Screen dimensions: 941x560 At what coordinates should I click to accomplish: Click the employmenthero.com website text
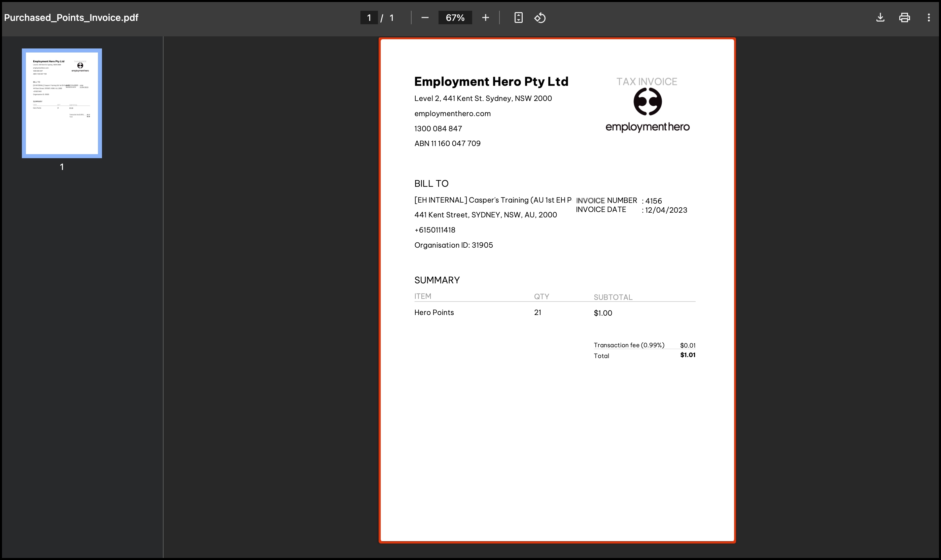[452, 114]
